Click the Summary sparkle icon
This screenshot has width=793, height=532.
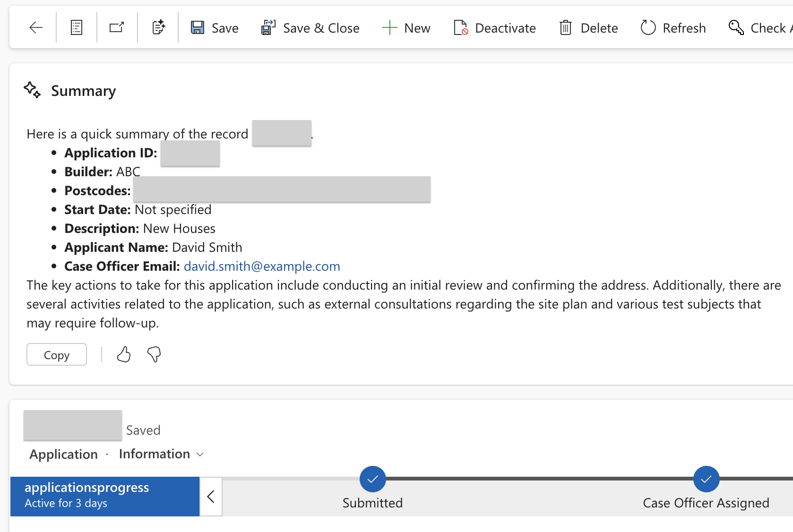tap(32, 90)
